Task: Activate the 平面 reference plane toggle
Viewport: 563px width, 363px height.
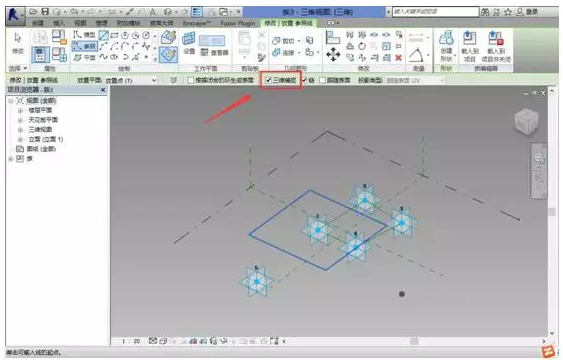Action: tap(84, 57)
